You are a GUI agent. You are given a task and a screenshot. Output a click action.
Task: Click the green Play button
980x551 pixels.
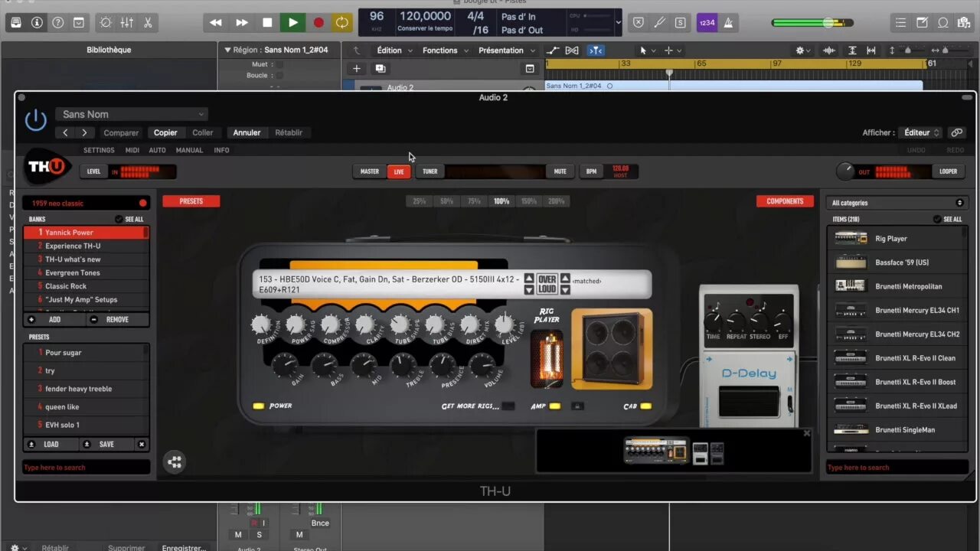click(x=292, y=23)
